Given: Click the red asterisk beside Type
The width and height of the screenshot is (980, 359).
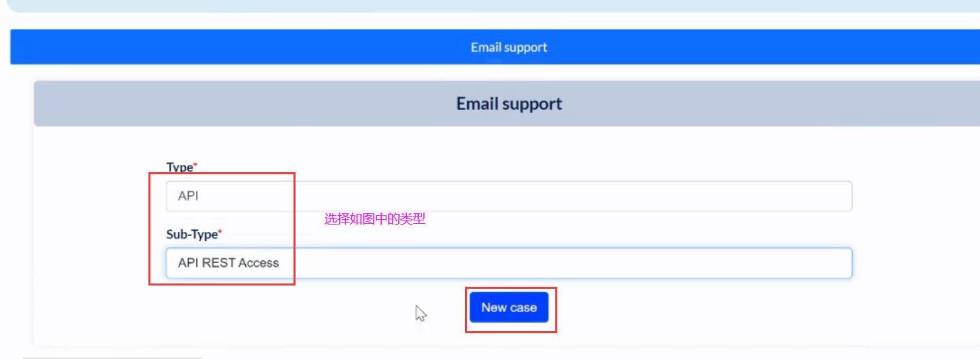Looking at the screenshot, I should click(x=195, y=165).
